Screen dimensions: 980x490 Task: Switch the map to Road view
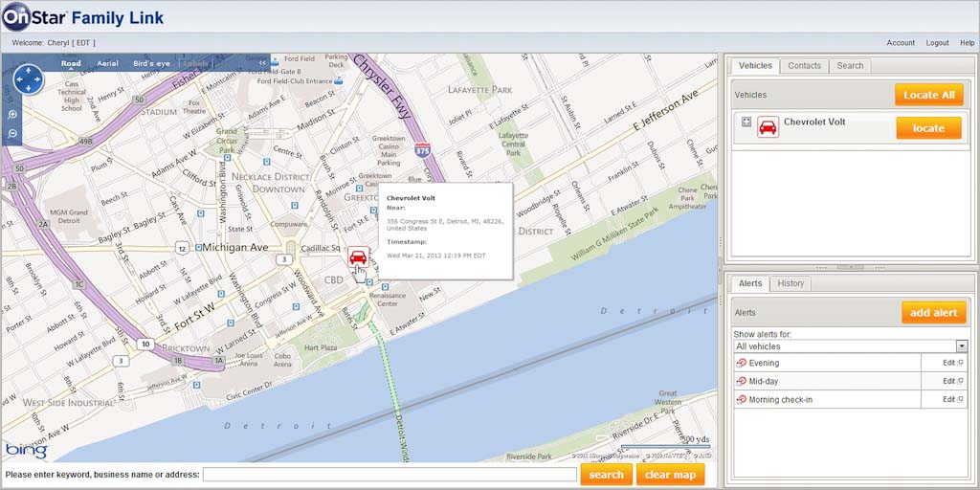click(71, 63)
